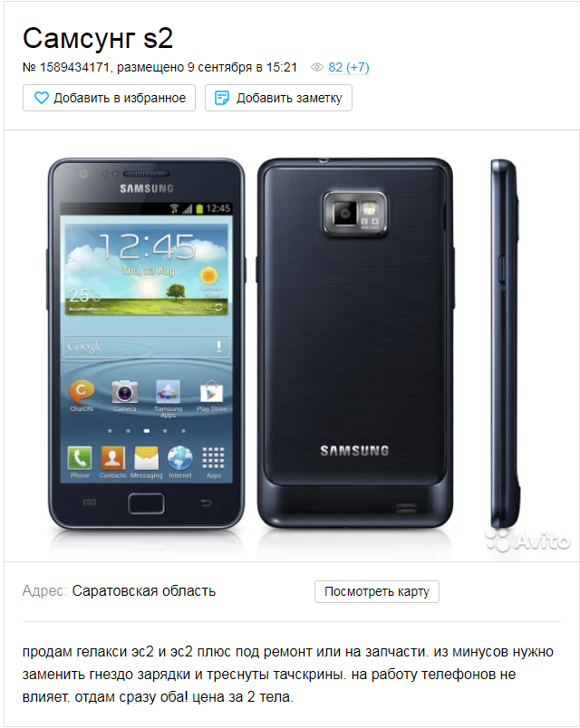
Task: Click the side profile view of phone
Action: coord(505,343)
